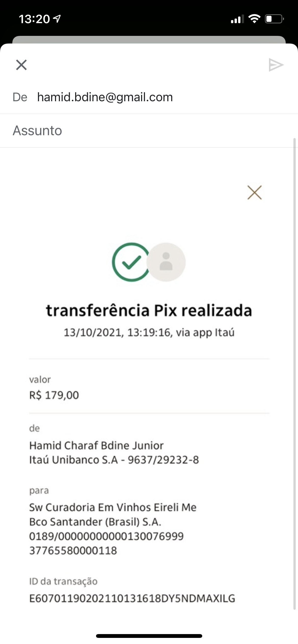The image size is (298, 644).
Task: Tap the "transferência Pix realizada" heading
Action: coord(149,311)
